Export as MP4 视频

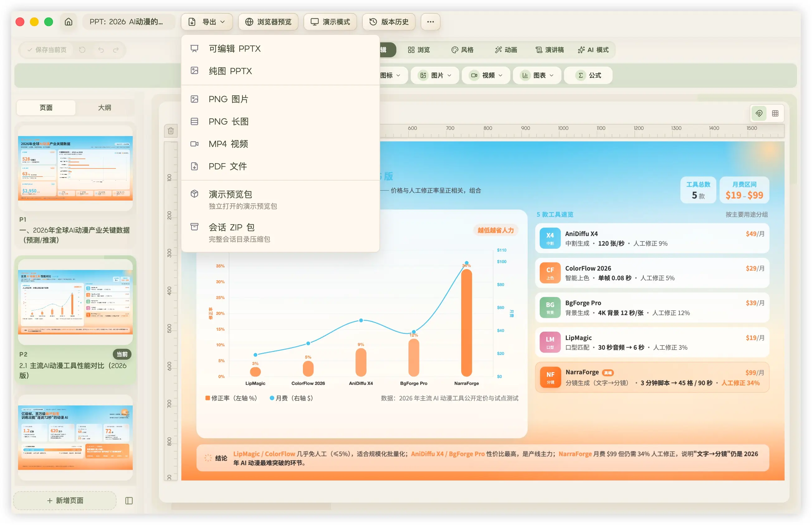(x=280, y=144)
